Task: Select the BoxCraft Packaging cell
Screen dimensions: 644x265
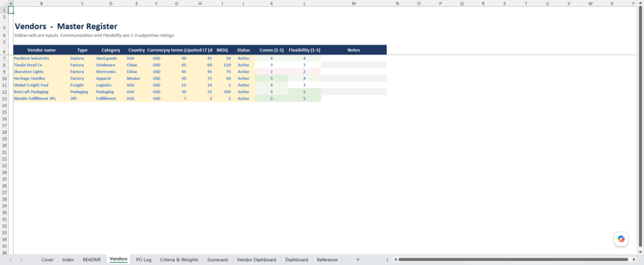Action: tap(42, 92)
